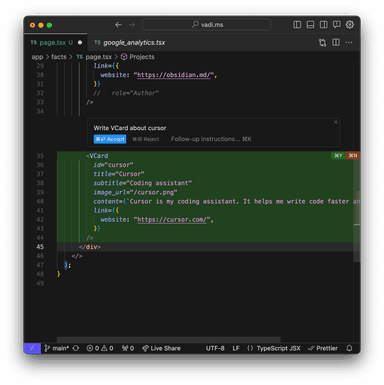Image resolution: width=384 pixels, height=385 pixels.
Task: Open the chat pane icon in the title bar
Action: coord(337,25)
